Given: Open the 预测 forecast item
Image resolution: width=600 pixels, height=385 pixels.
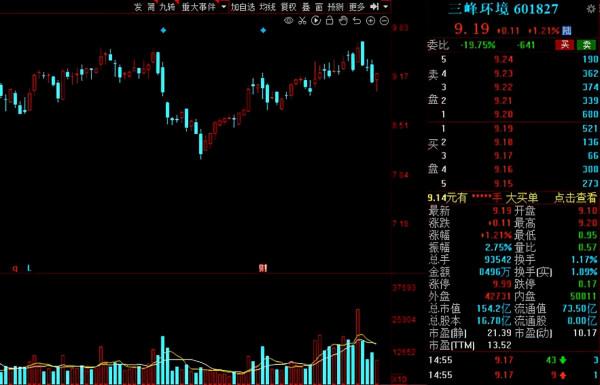Looking at the screenshot, I should [336, 7].
